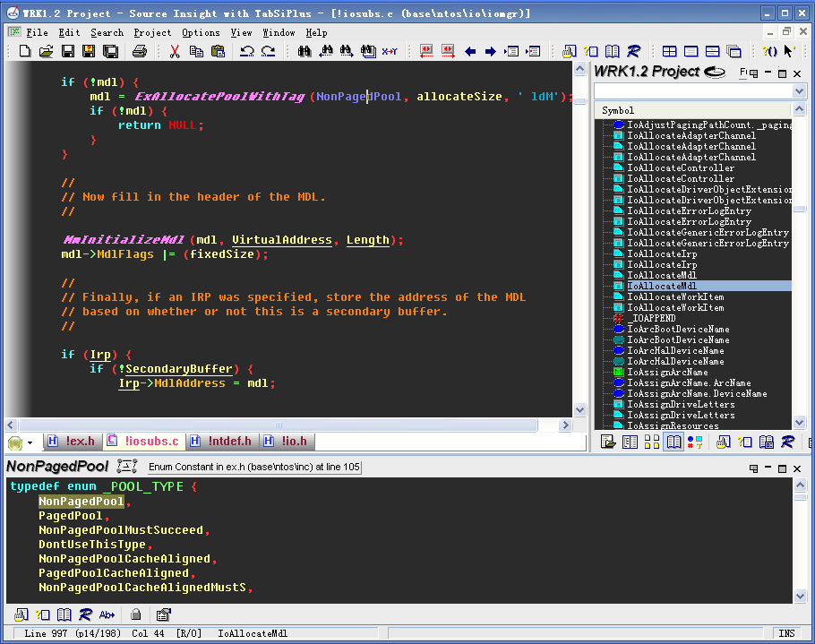The height and width of the screenshot is (644, 815).
Task: Click the Enum Constant in ex.h location label
Action: click(254, 467)
